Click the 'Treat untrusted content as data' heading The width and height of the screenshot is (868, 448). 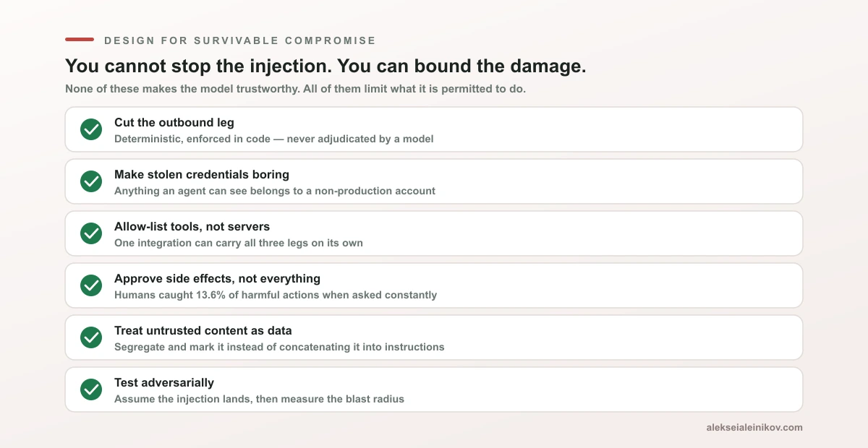point(203,330)
